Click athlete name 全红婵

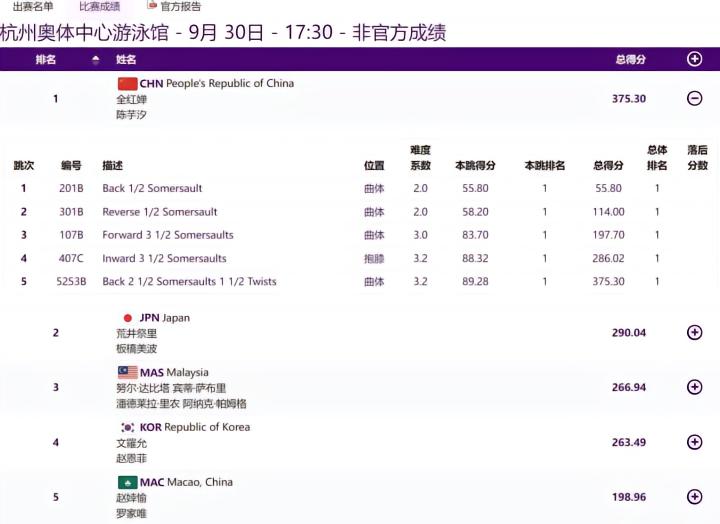click(132, 99)
